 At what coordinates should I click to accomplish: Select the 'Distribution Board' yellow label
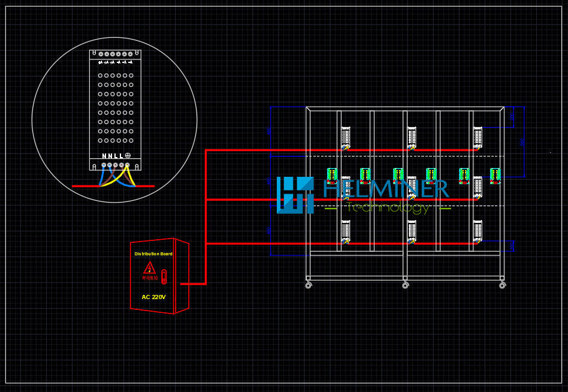pyautogui.click(x=153, y=254)
